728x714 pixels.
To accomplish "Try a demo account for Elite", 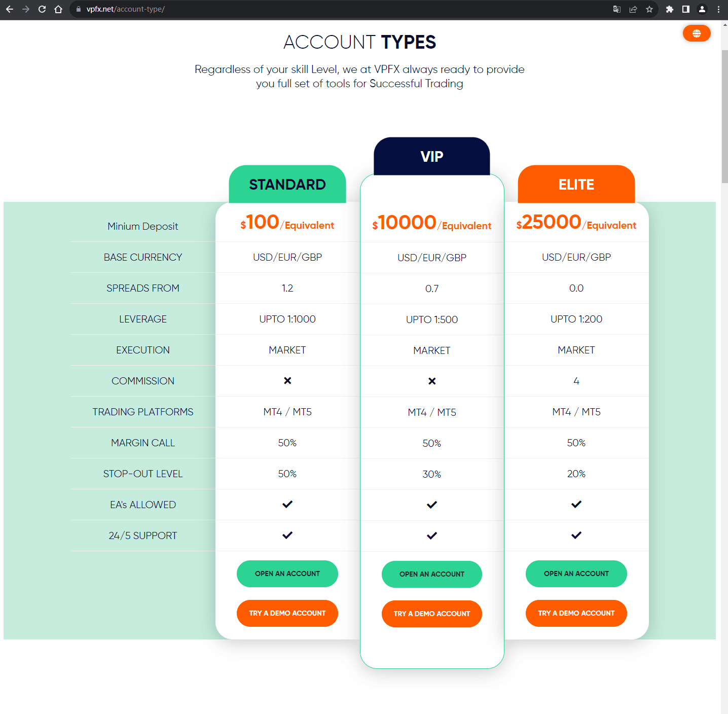I will [x=576, y=613].
